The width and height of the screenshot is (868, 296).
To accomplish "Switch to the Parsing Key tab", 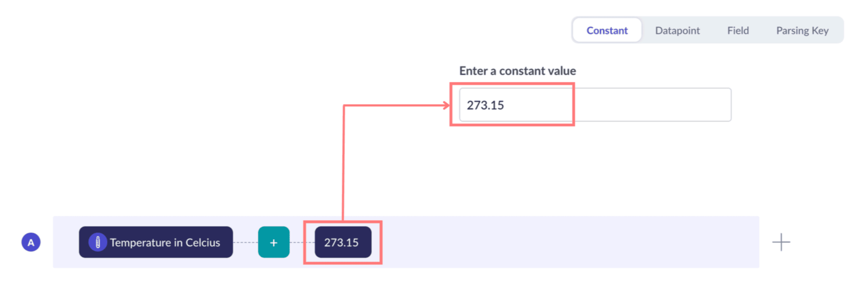I will pyautogui.click(x=802, y=30).
